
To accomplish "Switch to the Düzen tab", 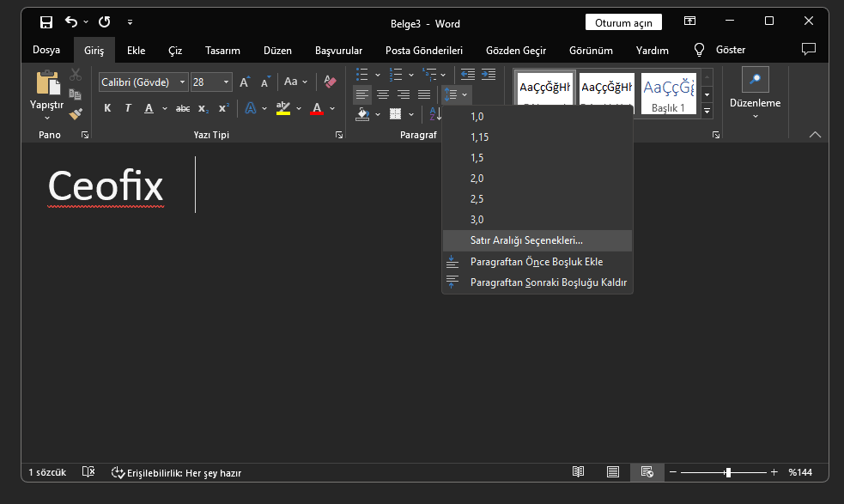I will click(277, 51).
